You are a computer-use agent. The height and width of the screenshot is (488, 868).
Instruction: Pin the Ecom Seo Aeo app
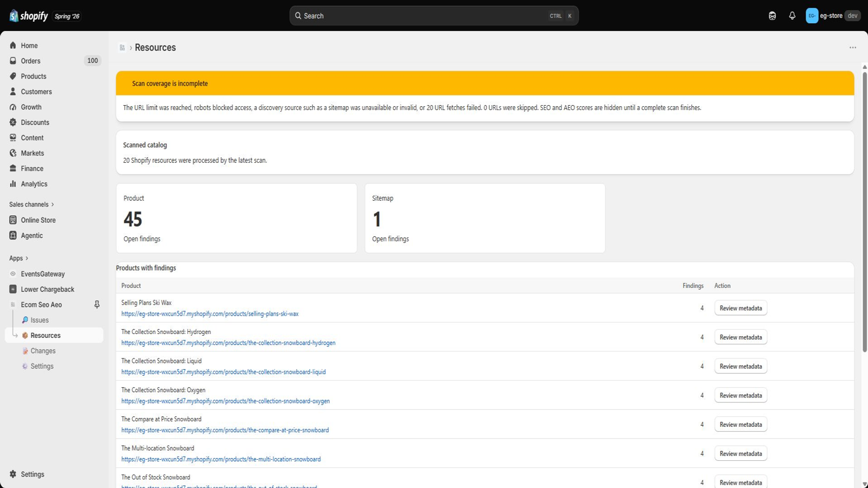pyautogui.click(x=97, y=305)
